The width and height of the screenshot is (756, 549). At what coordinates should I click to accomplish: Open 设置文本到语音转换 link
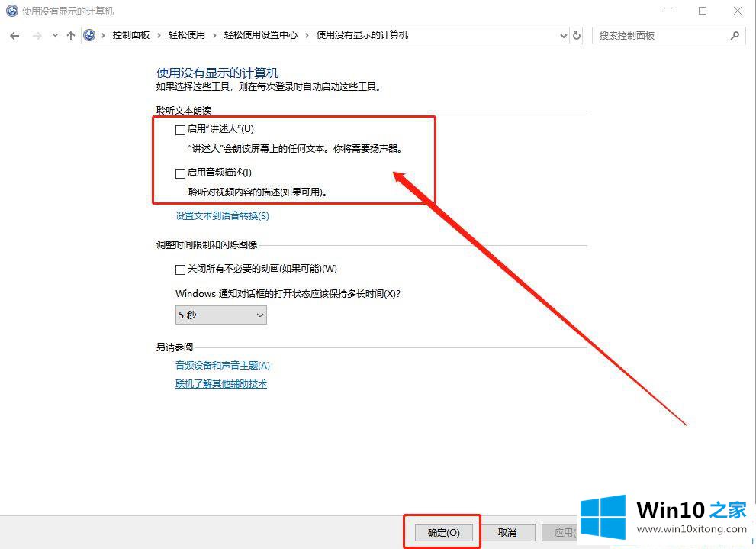(222, 215)
